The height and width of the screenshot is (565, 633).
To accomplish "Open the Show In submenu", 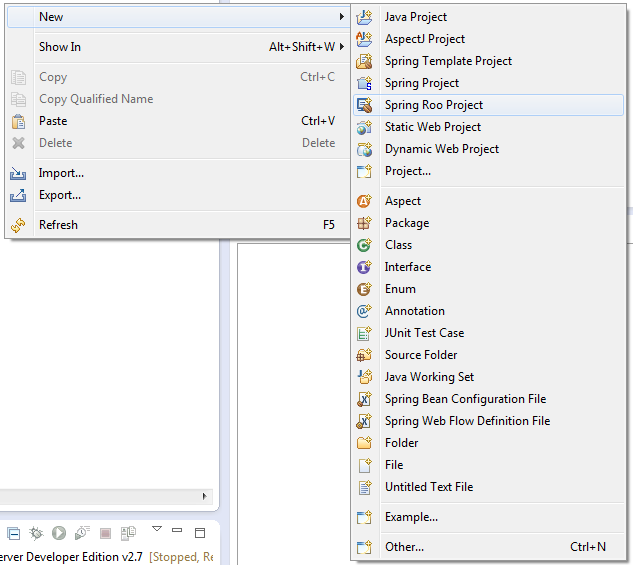I will tap(178, 47).
